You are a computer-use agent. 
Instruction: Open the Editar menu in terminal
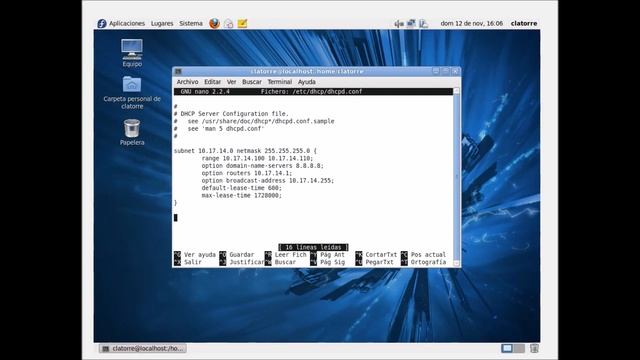(212, 82)
